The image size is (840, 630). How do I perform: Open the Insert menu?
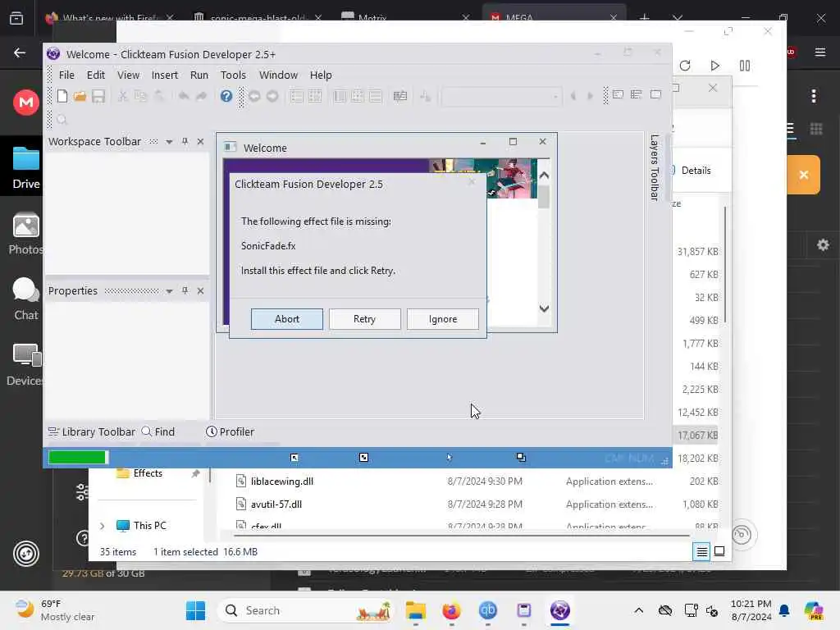click(x=164, y=75)
